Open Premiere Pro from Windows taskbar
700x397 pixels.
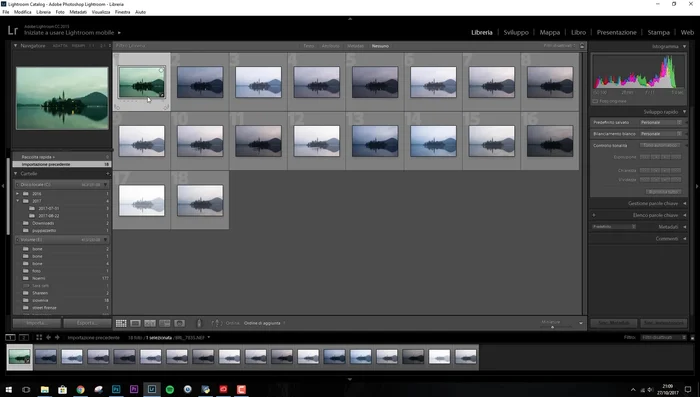pos(134,389)
